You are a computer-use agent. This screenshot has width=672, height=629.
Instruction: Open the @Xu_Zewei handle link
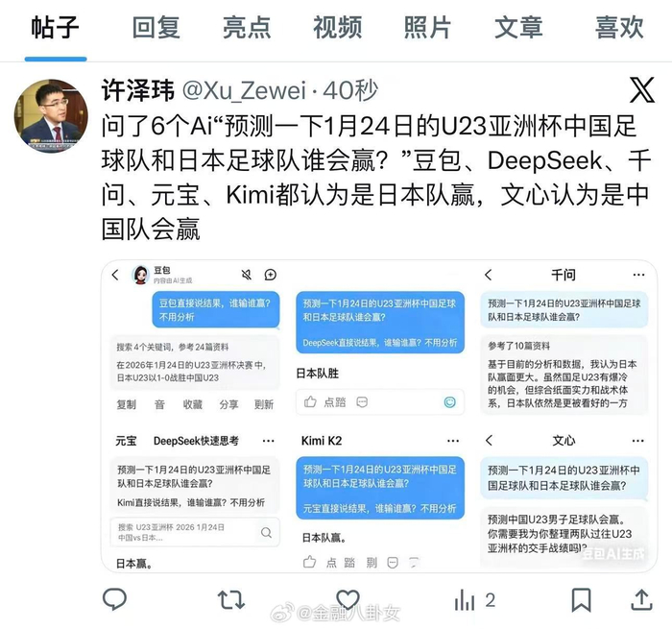coord(244,90)
